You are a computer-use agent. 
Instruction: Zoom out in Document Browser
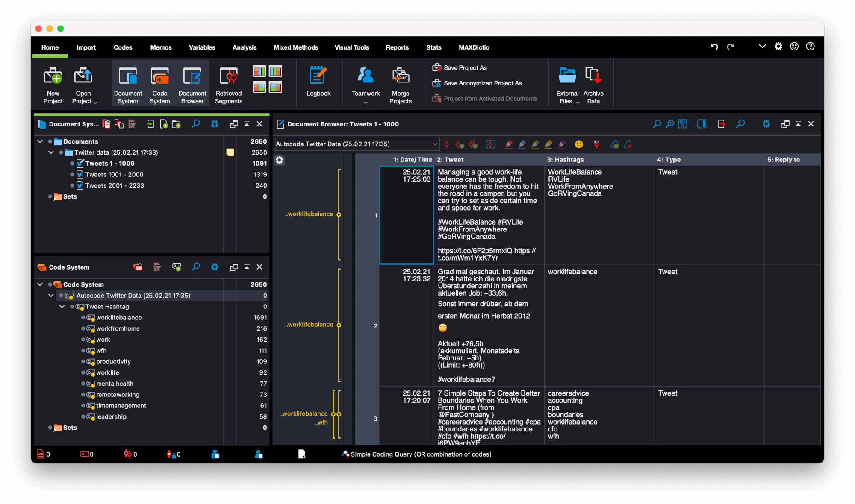pos(657,124)
